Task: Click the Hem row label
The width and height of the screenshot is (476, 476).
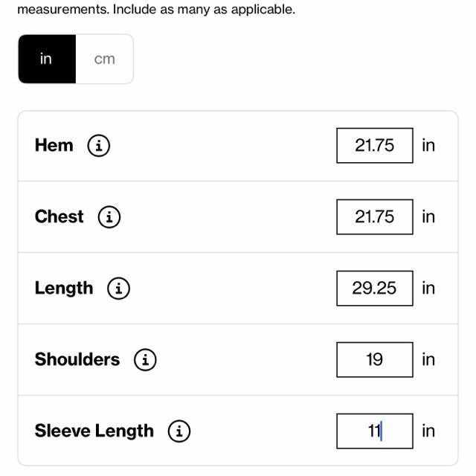Action: [54, 145]
